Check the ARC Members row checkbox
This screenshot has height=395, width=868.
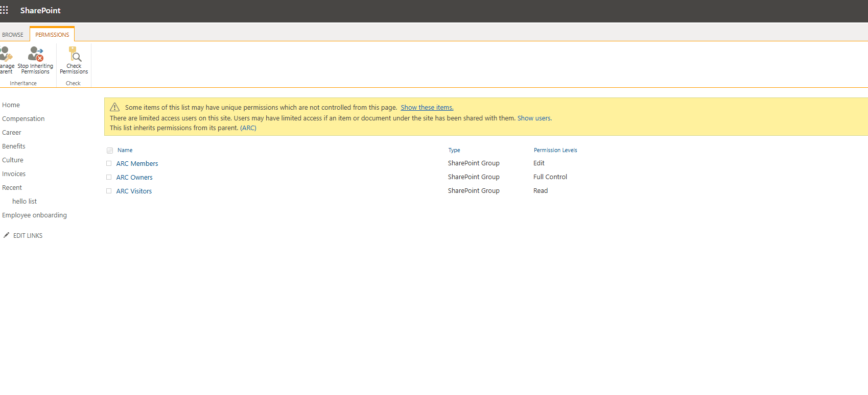[109, 164]
